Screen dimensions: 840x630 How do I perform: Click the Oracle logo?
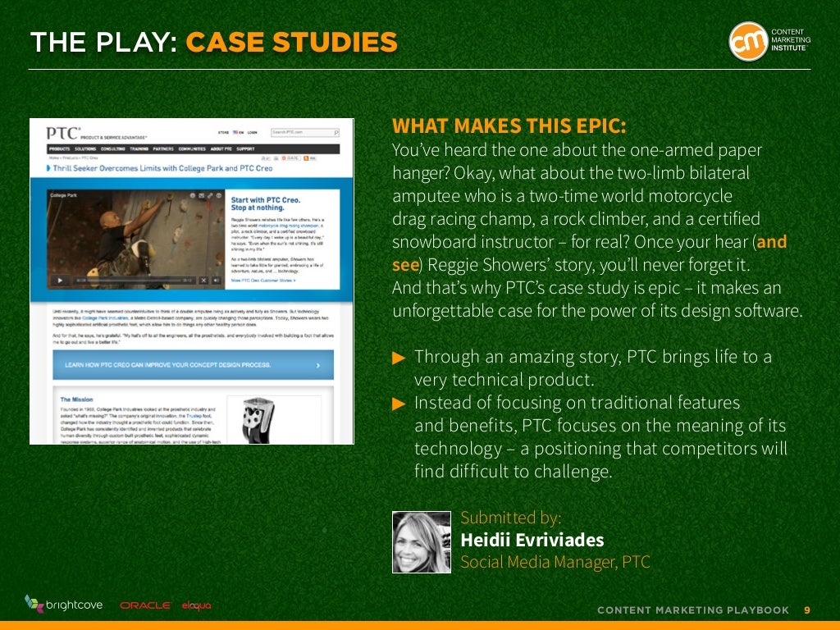[x=145, y=605]
